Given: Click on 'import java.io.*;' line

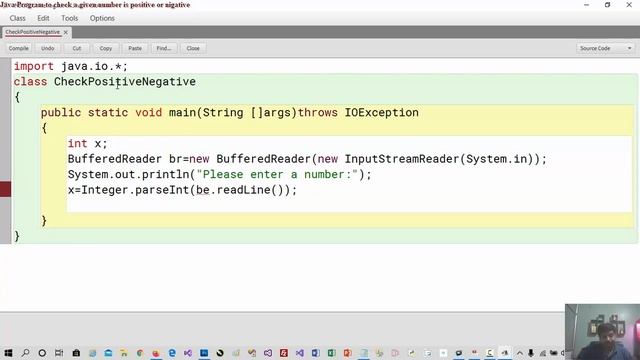Looking at the screenshot, I should [x=71, y=66].
